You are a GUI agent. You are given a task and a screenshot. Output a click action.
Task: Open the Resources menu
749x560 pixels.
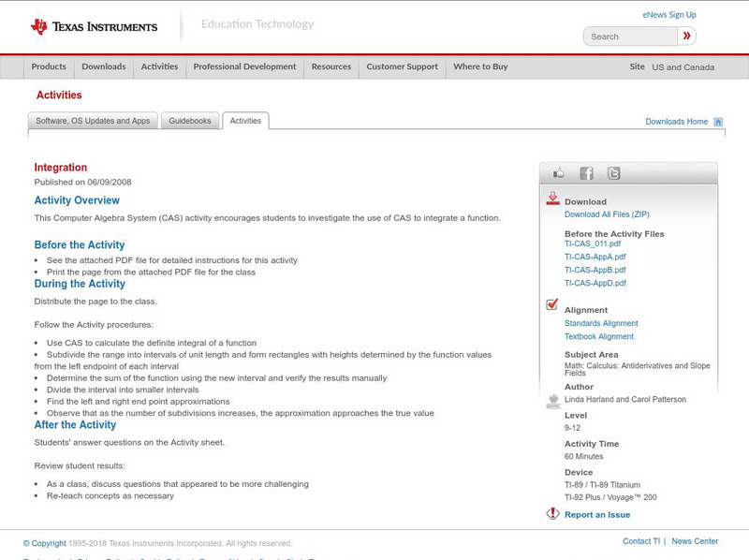point(333,66)
